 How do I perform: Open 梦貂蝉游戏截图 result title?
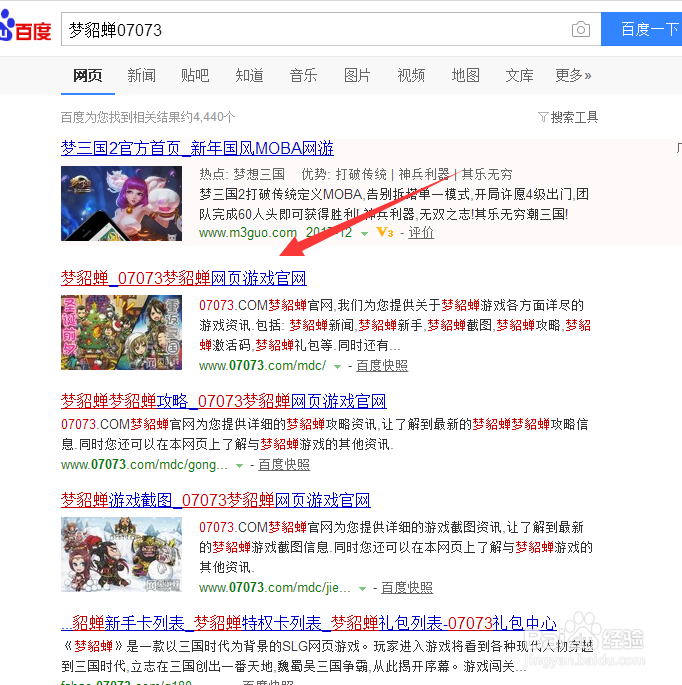(x=215, y=500)
